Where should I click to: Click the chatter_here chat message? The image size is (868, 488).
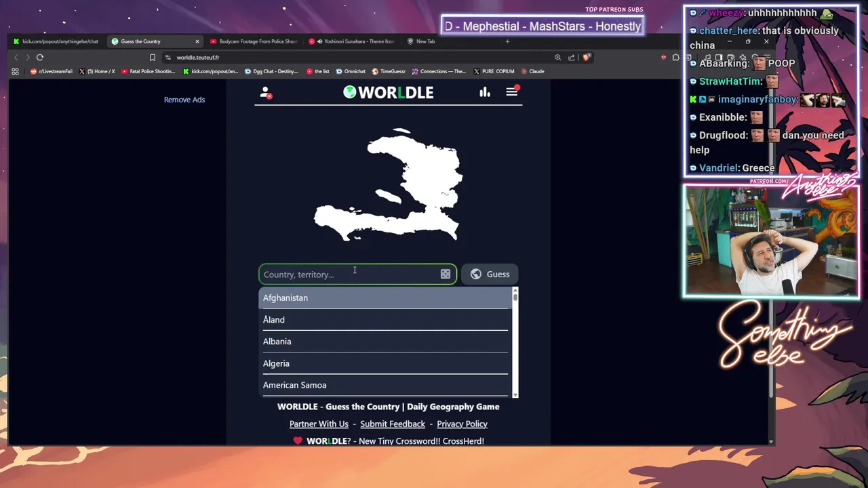pyautogui.click(x=764, y=38)
